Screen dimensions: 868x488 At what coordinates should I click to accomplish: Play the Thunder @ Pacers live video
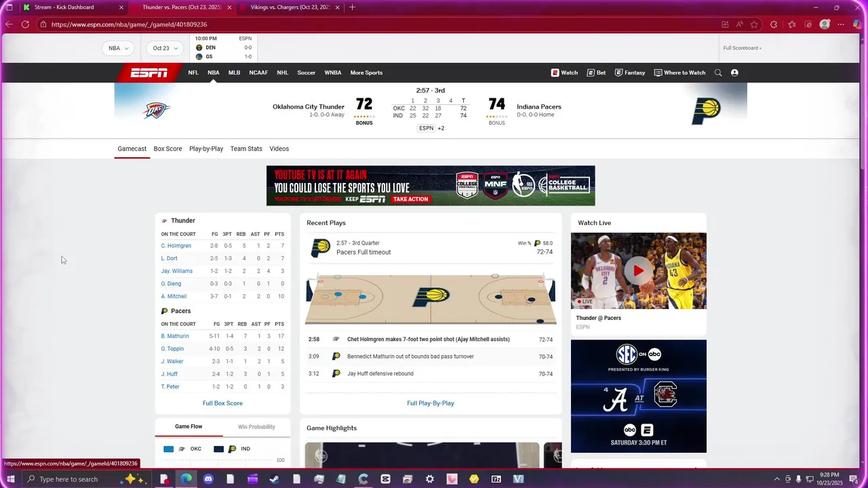point(638,270)
